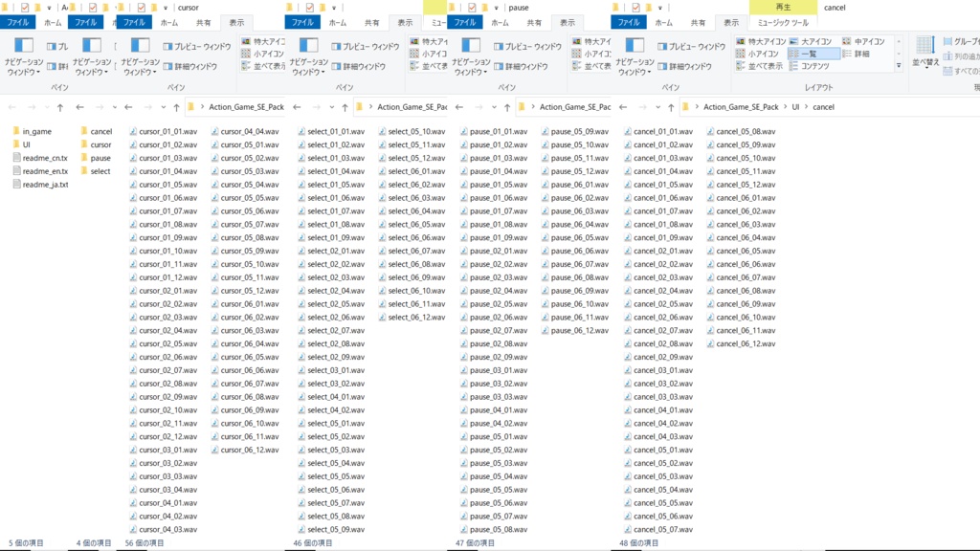Click 48 個の項目 status text
The width and height of the screenshot is (980, 551).
pos(638,543)
